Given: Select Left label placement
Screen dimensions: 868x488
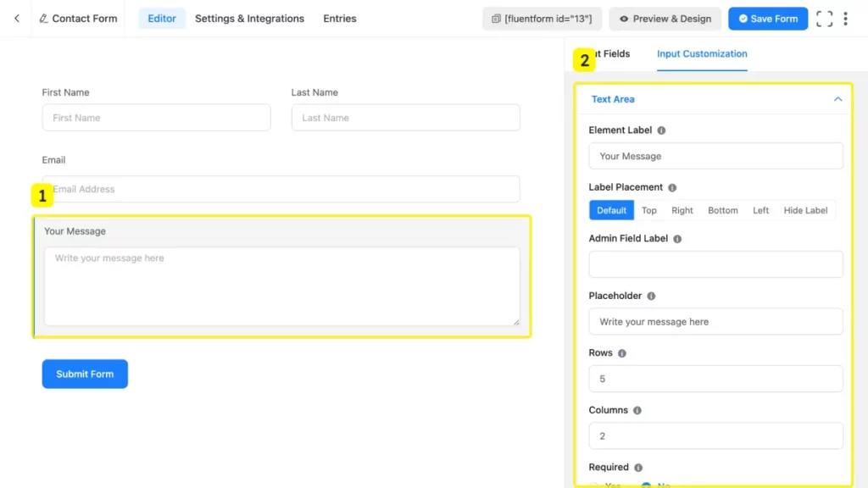Looking at the screenshot, I should click(x=760, y=210).
